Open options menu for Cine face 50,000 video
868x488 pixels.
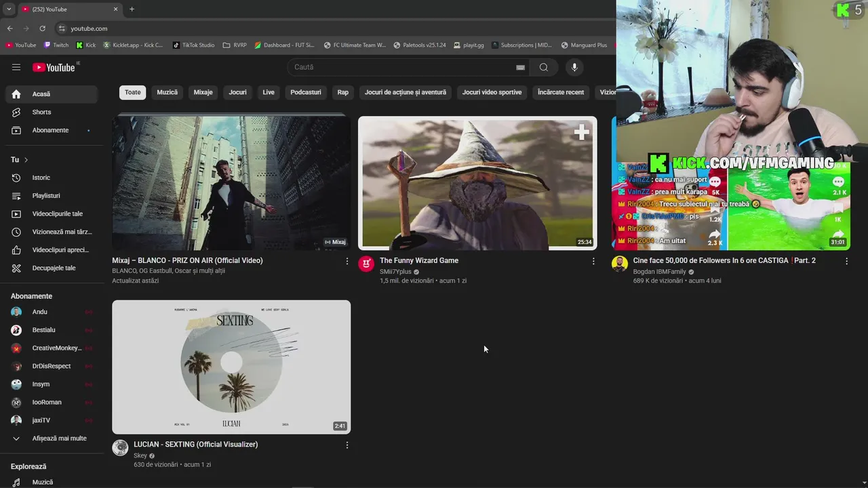point(846,261)
